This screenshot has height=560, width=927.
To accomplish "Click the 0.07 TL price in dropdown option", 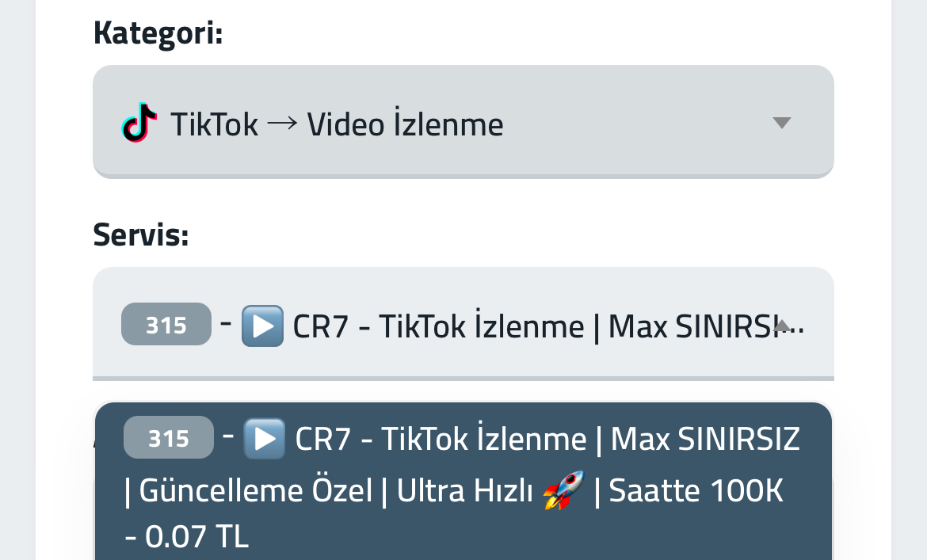I will 196,536.
